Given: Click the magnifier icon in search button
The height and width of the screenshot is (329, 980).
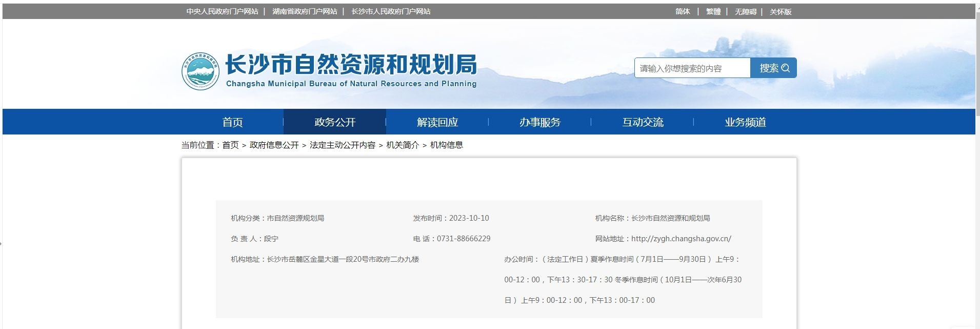Looking at the screenshot, I should (786, 68).
